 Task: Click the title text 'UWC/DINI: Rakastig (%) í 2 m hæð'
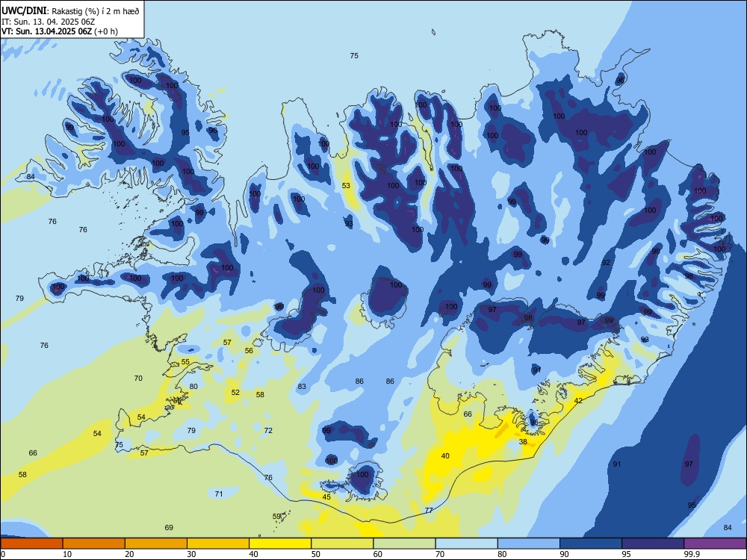click(x=70, y=11)
